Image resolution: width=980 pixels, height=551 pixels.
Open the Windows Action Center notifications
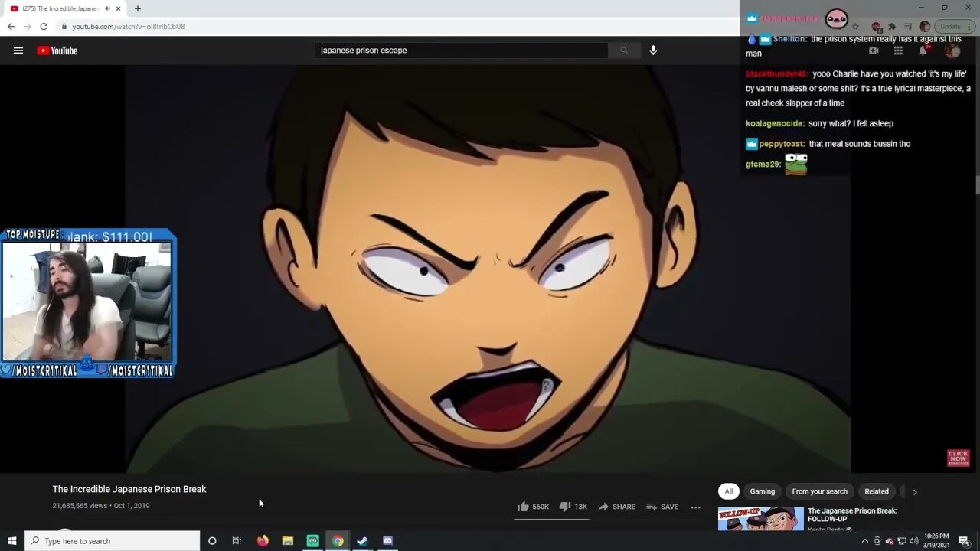pyautogui.click(x=964, y=541)
